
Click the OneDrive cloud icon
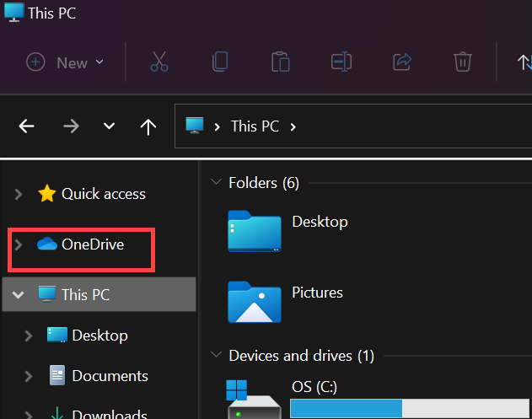click(x=47, y=244)
